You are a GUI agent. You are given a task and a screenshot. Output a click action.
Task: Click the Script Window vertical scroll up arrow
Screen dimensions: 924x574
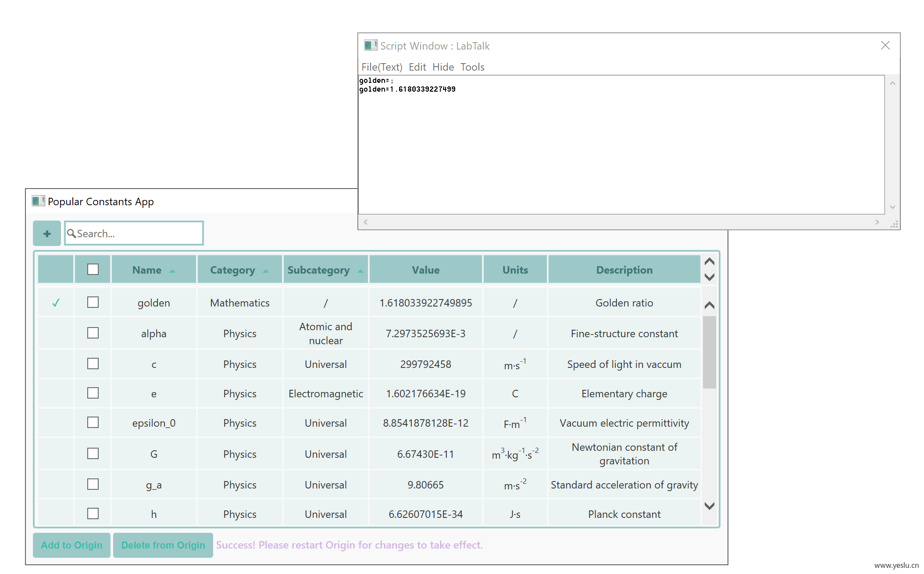click(x=892, y=83)
